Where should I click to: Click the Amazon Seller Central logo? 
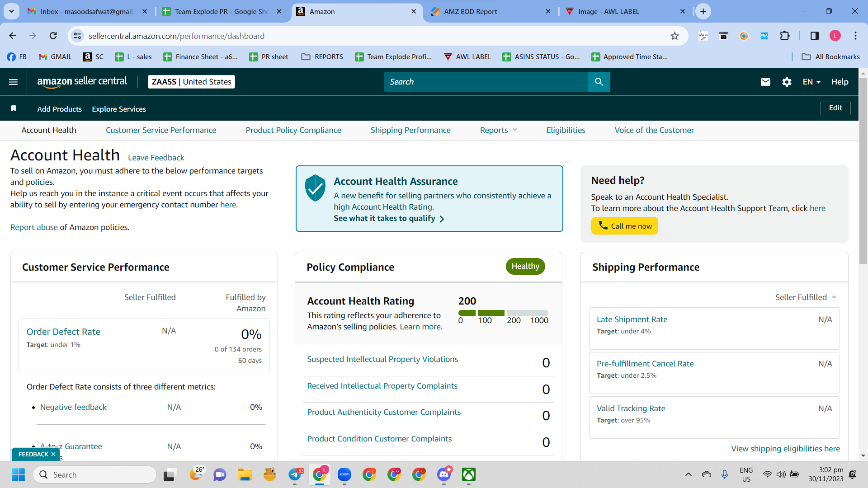click(x=82, y=82)
